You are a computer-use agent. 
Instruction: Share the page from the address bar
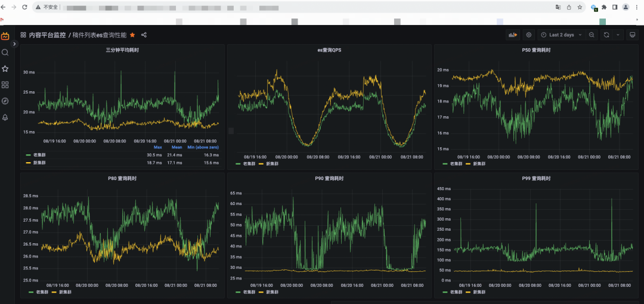569,7
